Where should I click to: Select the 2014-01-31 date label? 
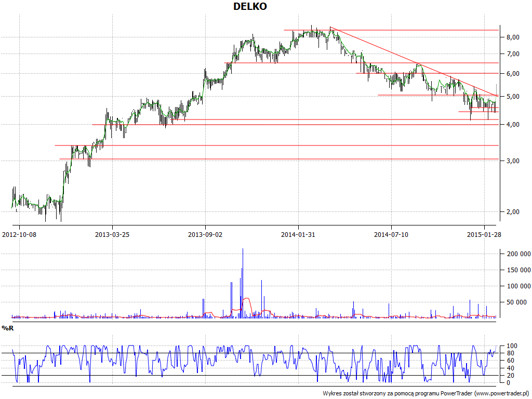coord(298,234)
